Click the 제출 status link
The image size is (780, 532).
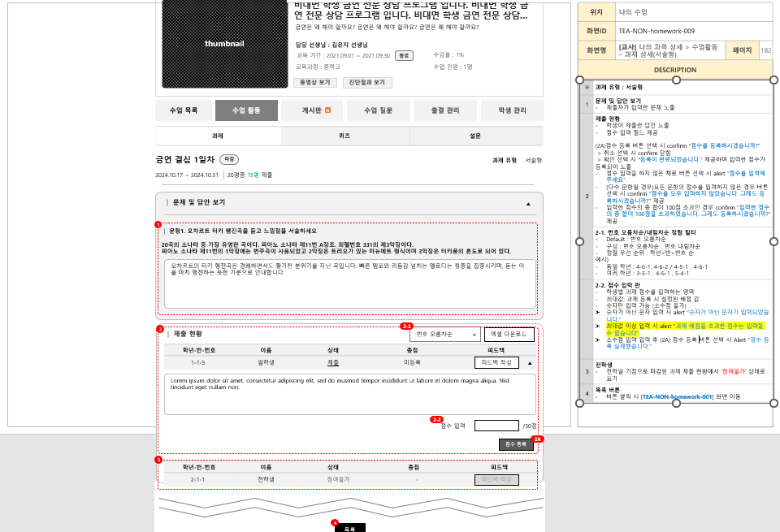point(332,363)
